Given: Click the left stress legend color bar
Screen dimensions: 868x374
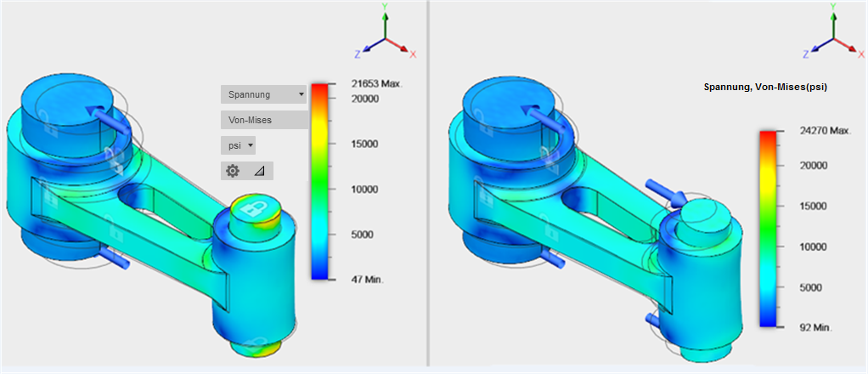Looking at the screenshot, I should (319, 181).
